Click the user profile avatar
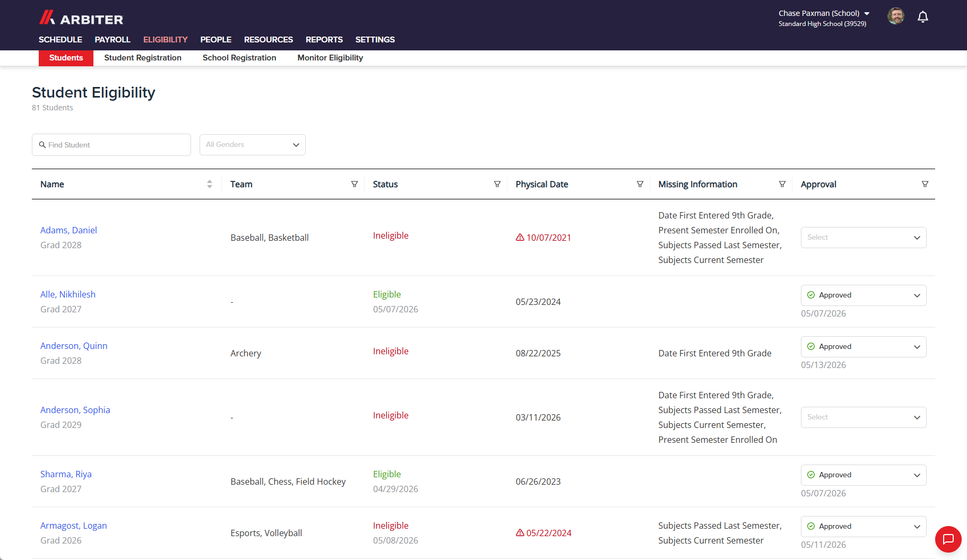Screen dimensions: 967x560 (x=896, y=16)
